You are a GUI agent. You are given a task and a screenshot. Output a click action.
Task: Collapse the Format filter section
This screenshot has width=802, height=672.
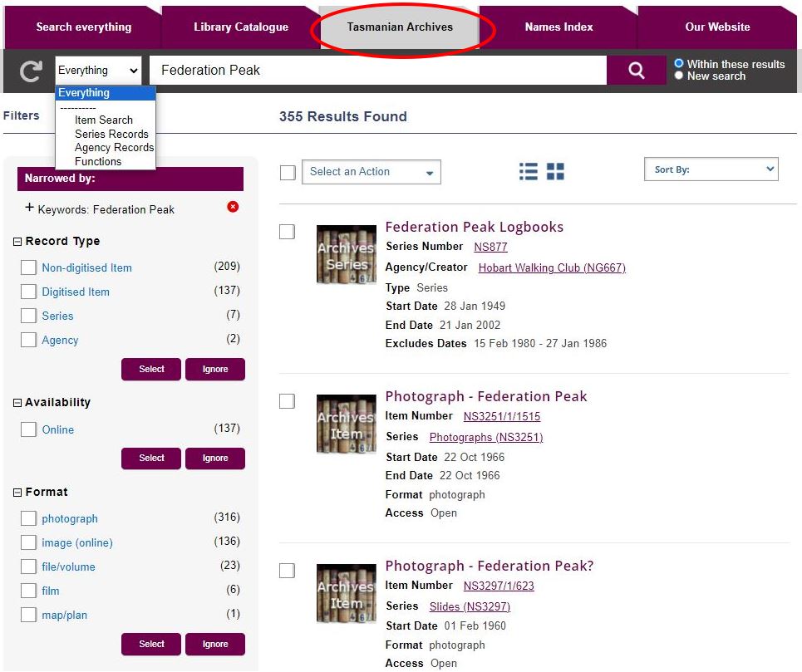(x=17, y=493)
